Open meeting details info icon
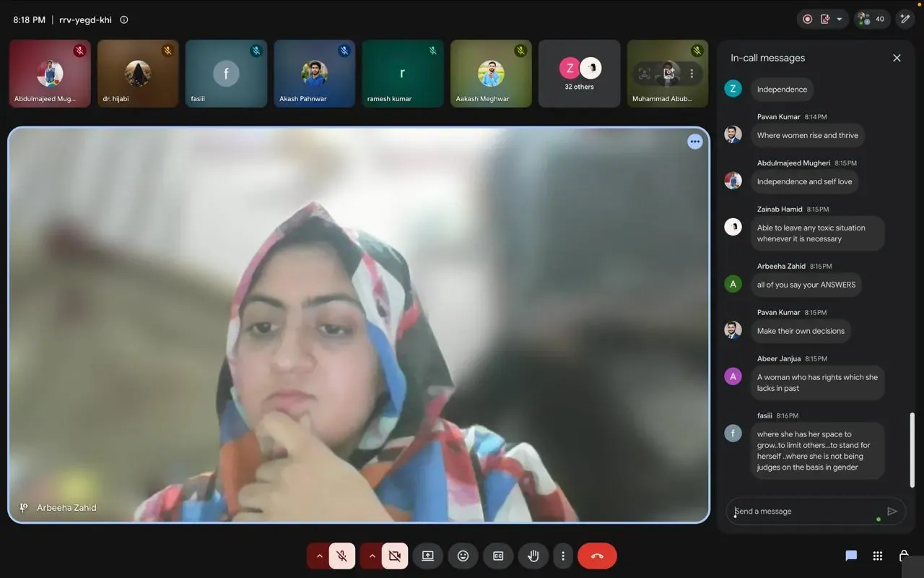 coord(123,20)
